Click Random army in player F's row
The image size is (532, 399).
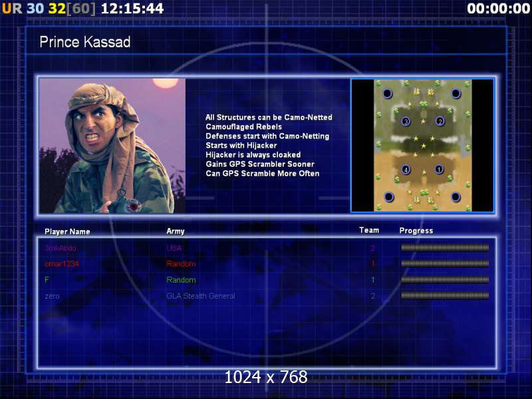(181, 280)
